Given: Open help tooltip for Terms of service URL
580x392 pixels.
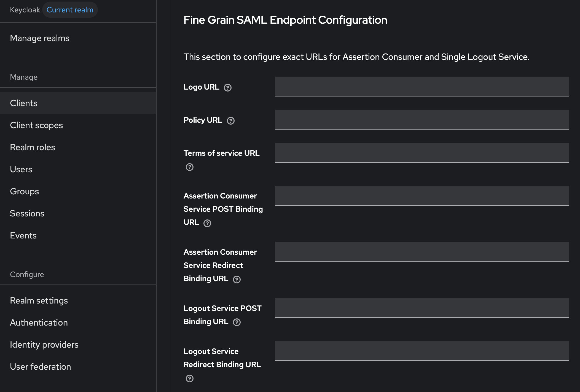Looking at the screenshot, I should coord(190,167).
